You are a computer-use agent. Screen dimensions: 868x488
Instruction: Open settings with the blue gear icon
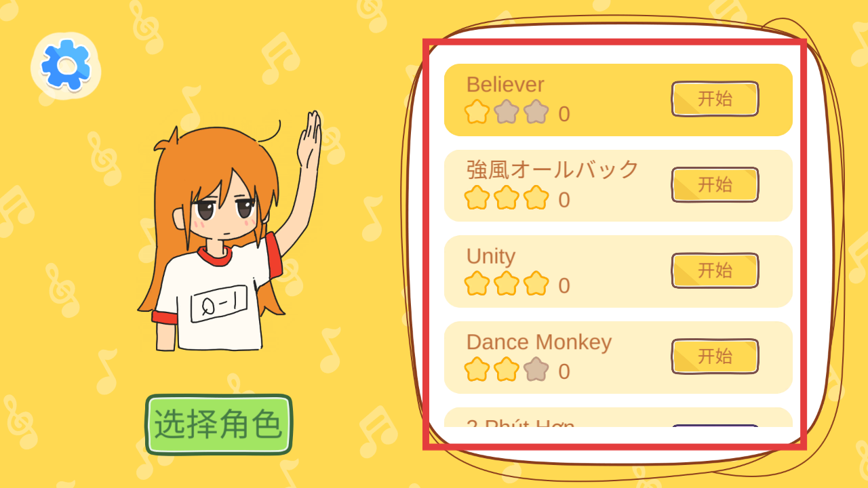pyautogui.click(x=66, y=65)
